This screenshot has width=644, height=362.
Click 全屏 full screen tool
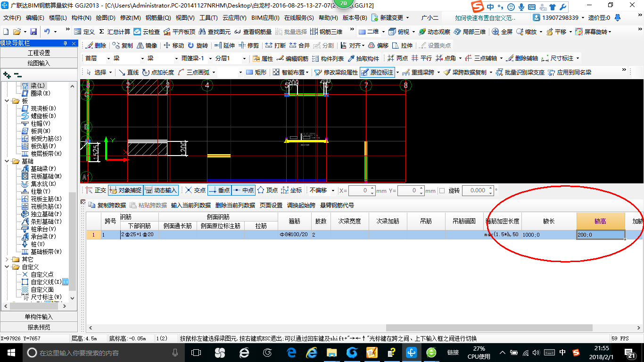pos(502,32)
